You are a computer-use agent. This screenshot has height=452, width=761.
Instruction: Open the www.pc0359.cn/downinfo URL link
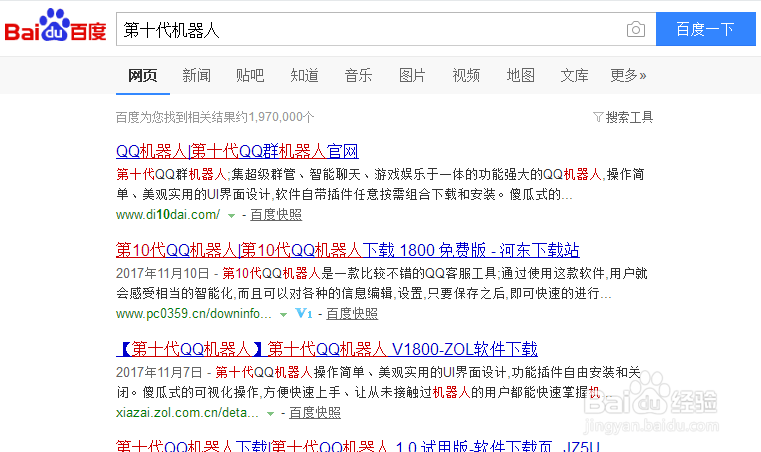click(194, 314)
